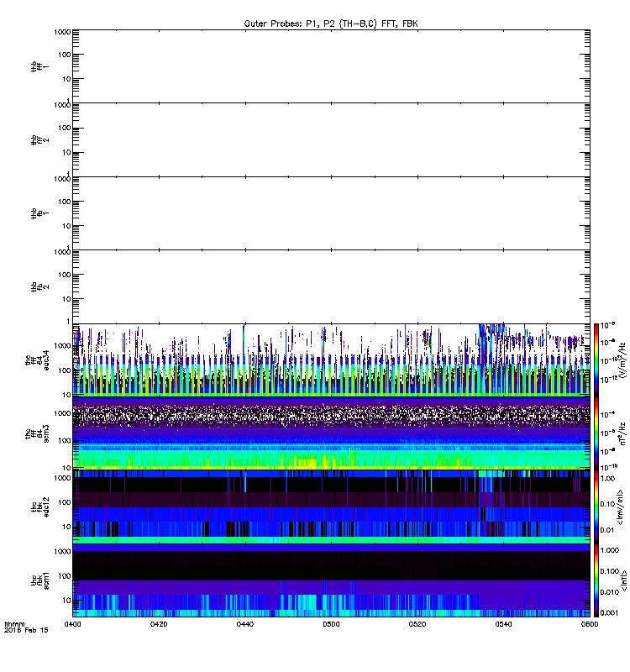Image resolution: width=630 pixels, height=672 pixels.
Task: Click inside the scm1 filter bank panel
Action: pos(331,580)
